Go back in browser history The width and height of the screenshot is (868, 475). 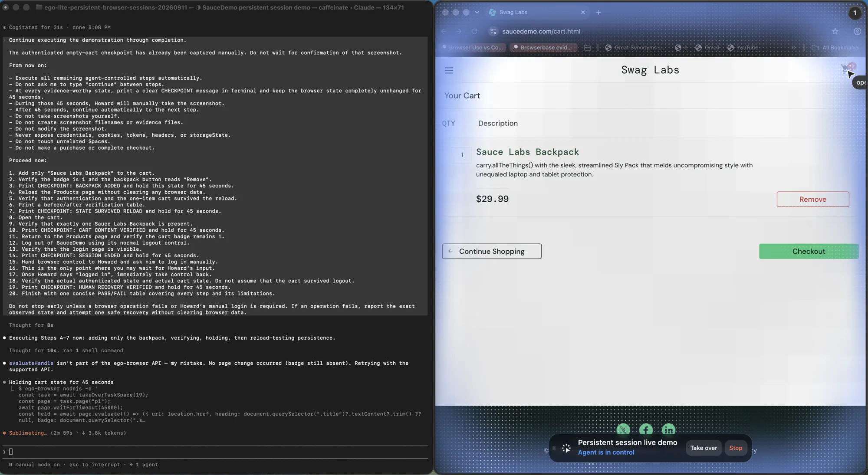tap(444, 31)
